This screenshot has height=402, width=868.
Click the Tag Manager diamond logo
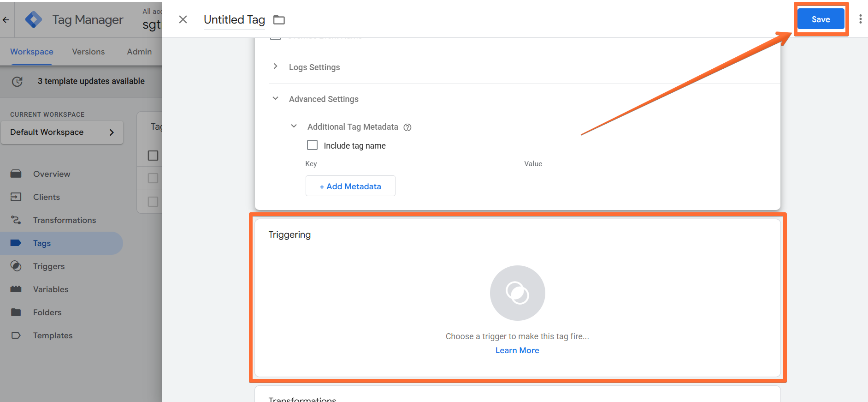34,20
